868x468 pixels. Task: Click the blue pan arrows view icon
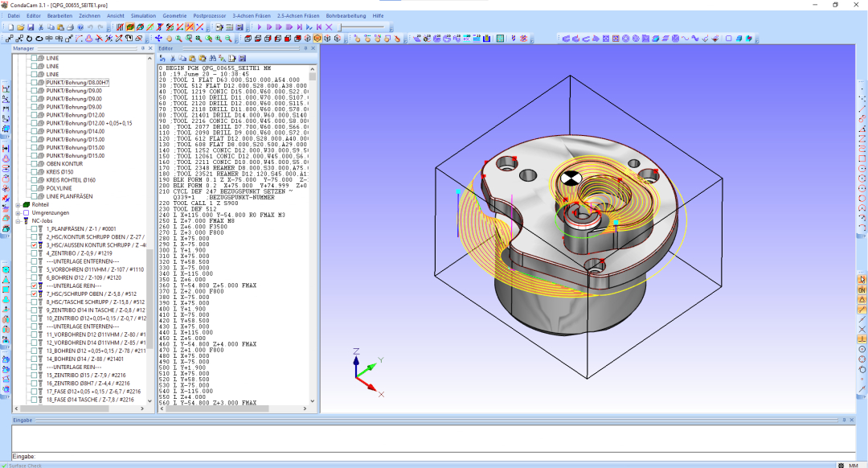click(x=158, y=38)
